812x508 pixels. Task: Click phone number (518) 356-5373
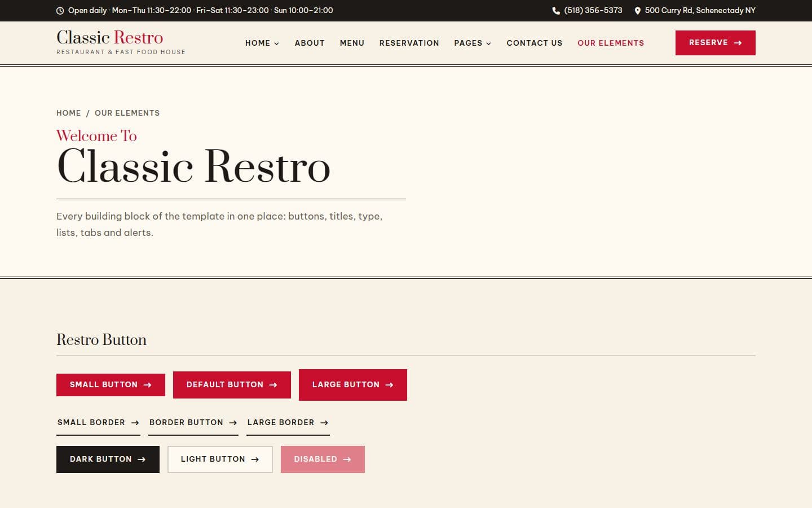click(x=593, y=10)
